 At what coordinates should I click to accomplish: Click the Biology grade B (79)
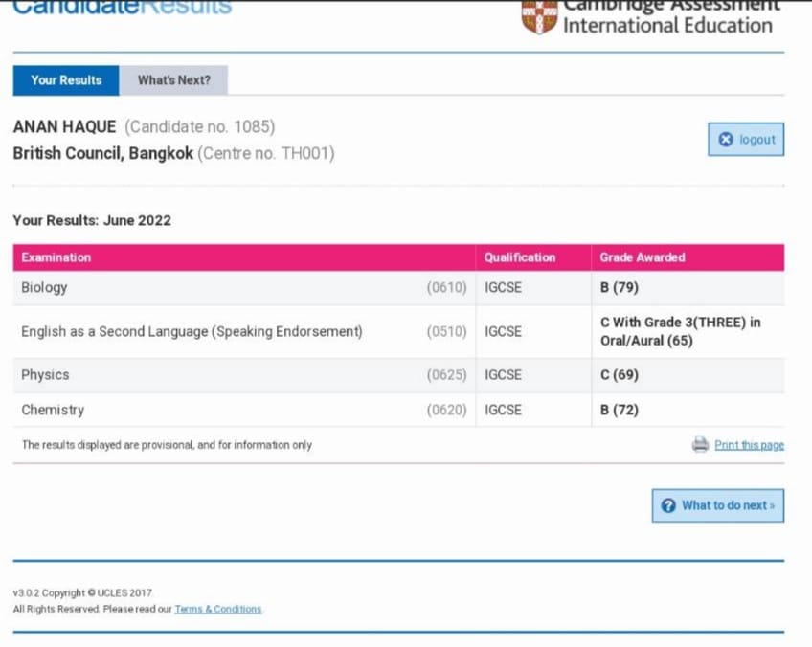pyautogui.click(x=620, y=288)
